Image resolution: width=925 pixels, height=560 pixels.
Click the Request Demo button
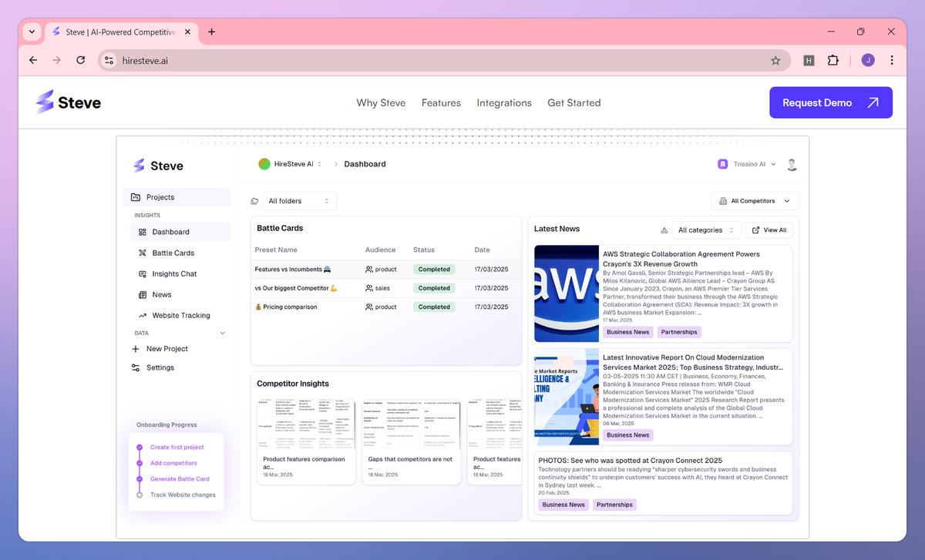(831, 102)
